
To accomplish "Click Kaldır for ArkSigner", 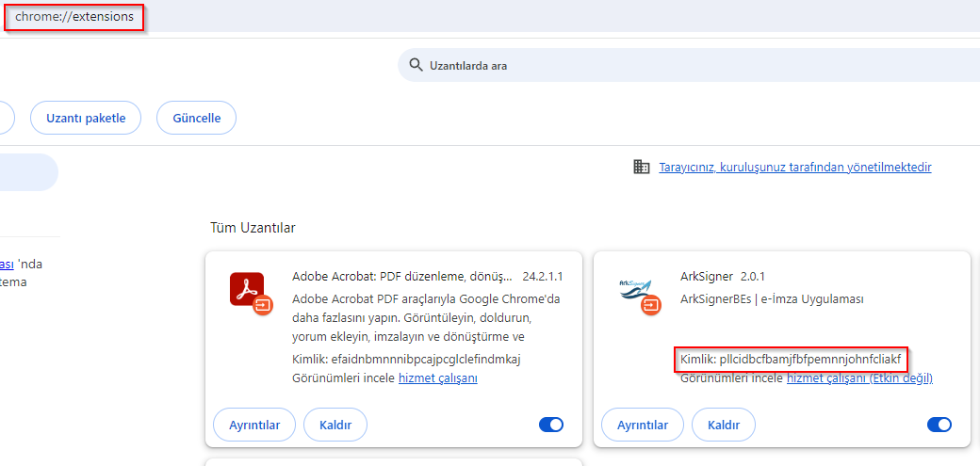I will click(723, 426).
